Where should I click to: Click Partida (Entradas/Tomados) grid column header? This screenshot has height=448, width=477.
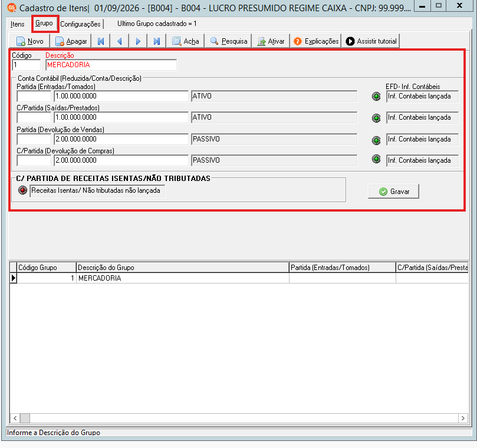[x=343, y=268]
